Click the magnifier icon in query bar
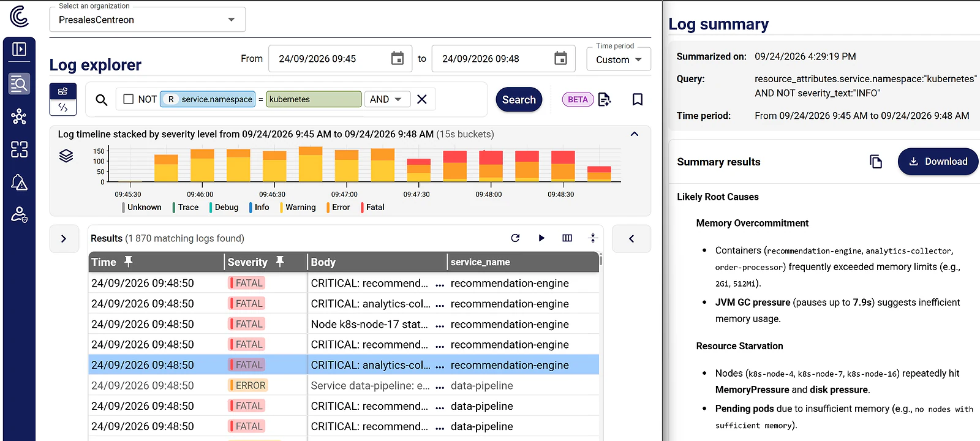 (102, 99)
